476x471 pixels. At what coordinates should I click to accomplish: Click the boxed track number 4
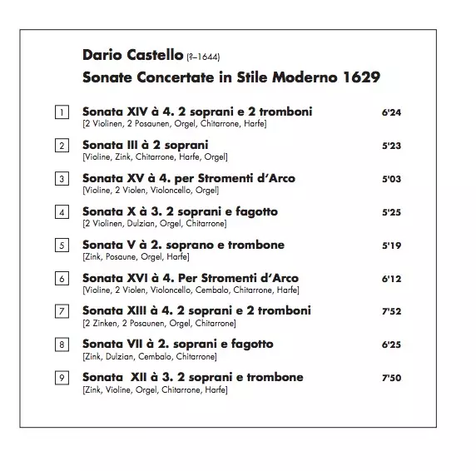62,212
